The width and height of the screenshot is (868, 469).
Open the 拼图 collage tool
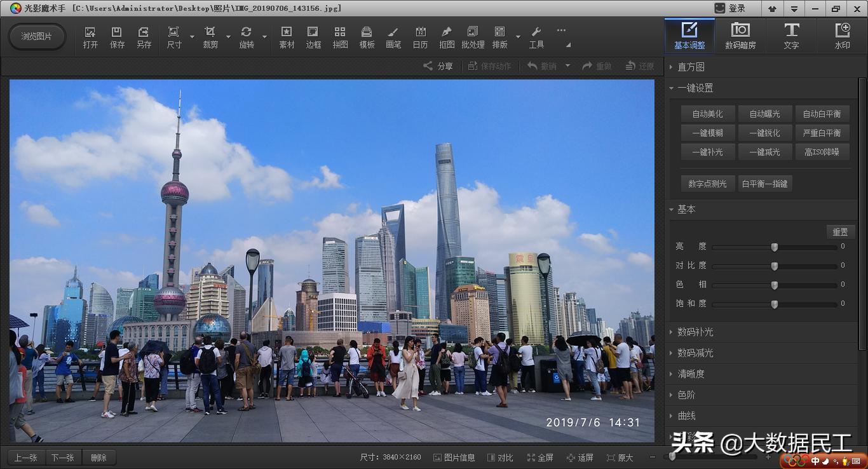(340, 36)
